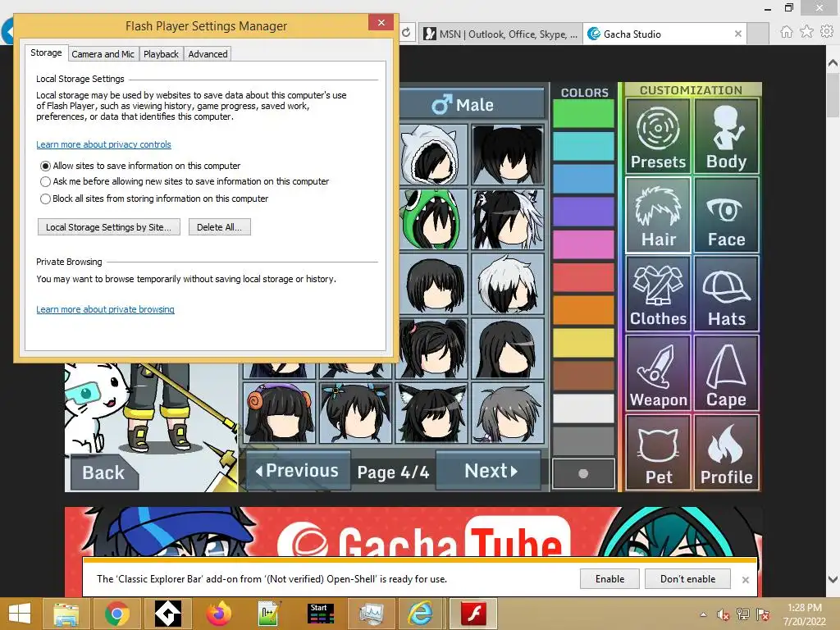Viewport: 840px width, 630px height.
Task: Select the gray spiky hairstyle
Action: coord(508,413)
